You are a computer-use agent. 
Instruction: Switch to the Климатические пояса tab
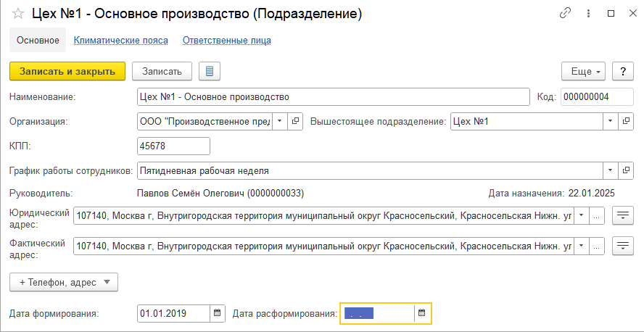click(x=120, y=41)
